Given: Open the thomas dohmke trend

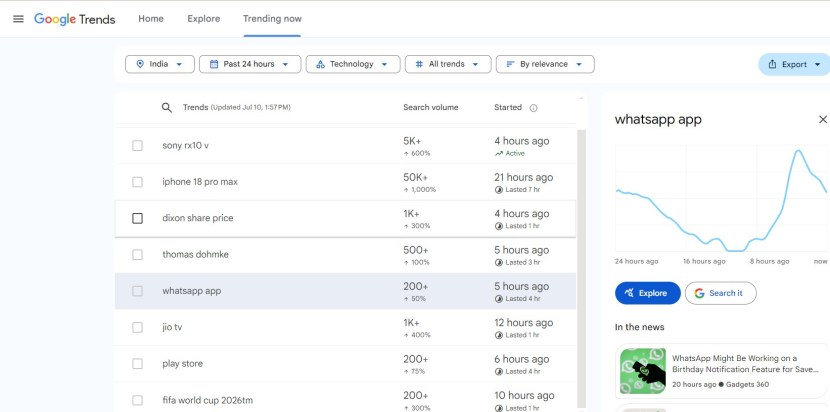Looking at the screenshot, I should [x=195, y=255].
